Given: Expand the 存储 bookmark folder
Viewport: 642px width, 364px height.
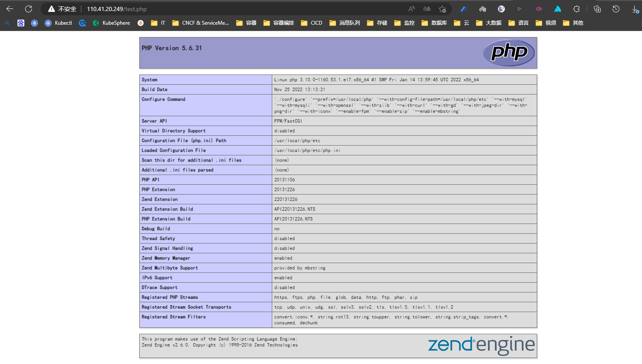Looking at the screenshot, I should pyautogui.click(x=377, y=23).
